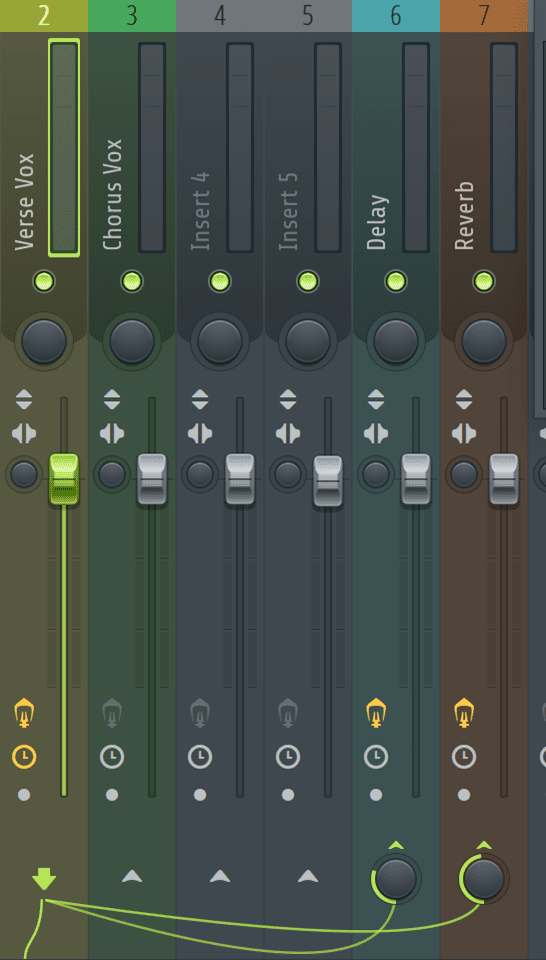The image size is (546, 960).
Task: Invert polarity on Chorus Vox
Action: coord(112,400)
